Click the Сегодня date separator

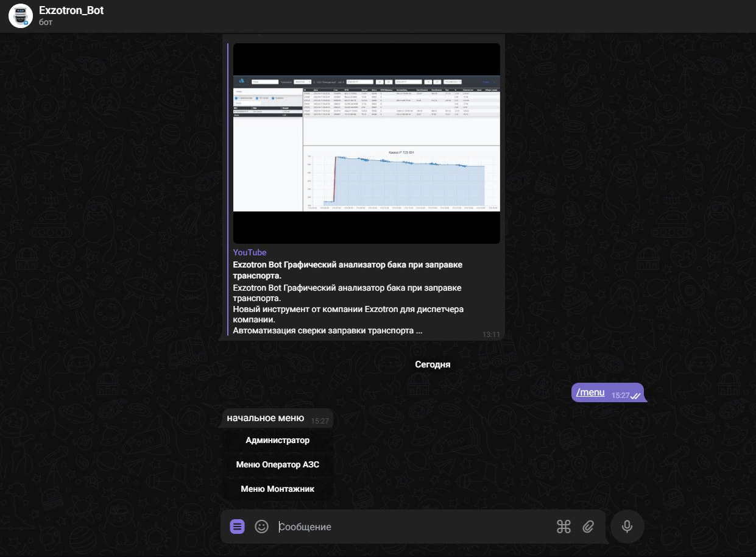tap(433, 364)
